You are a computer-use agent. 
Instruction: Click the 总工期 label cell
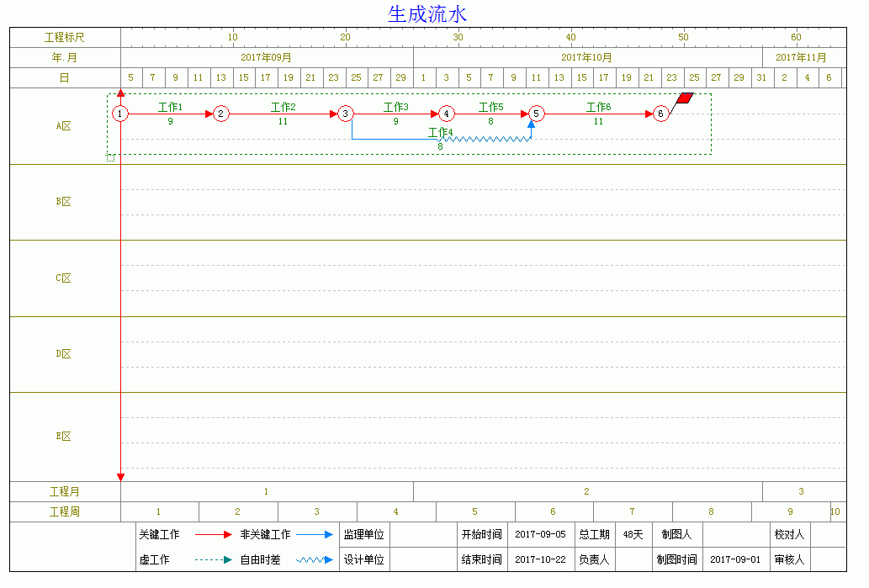pyautogui.click(x=595, y=535)
